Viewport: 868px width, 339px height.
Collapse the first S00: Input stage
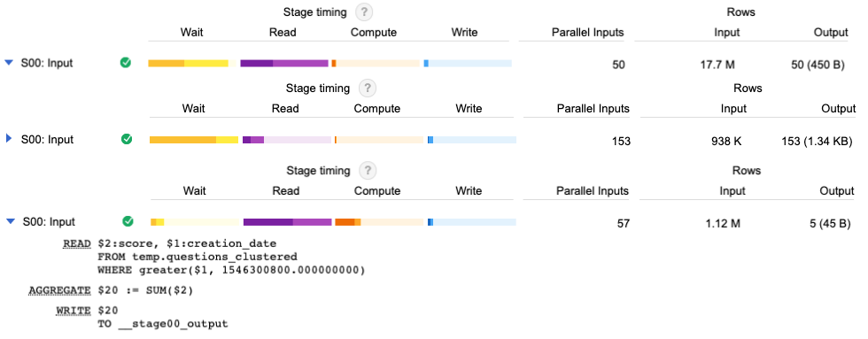(8, 63)
